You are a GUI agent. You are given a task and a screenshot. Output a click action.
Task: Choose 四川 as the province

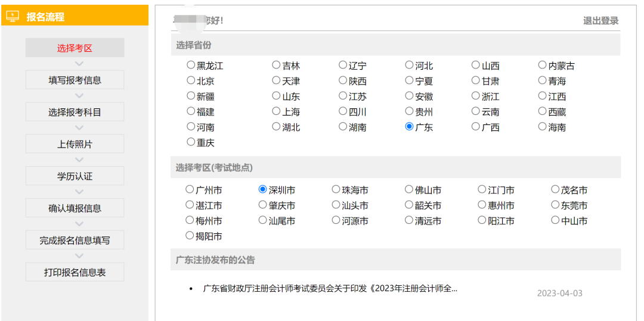pos(343,111)
